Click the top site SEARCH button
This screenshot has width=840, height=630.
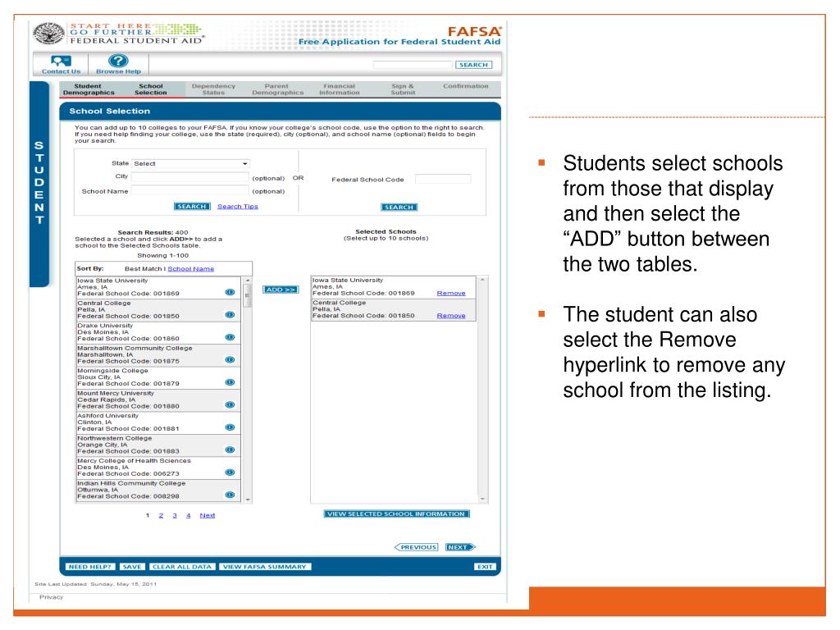[473, 65]
